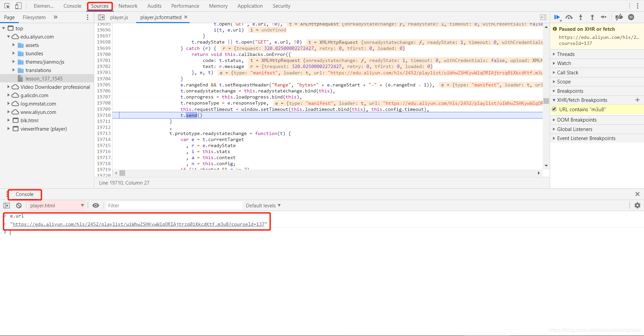644x336 pixels.
Task: Show console sidebar icon
Action: tap(7, 205)
